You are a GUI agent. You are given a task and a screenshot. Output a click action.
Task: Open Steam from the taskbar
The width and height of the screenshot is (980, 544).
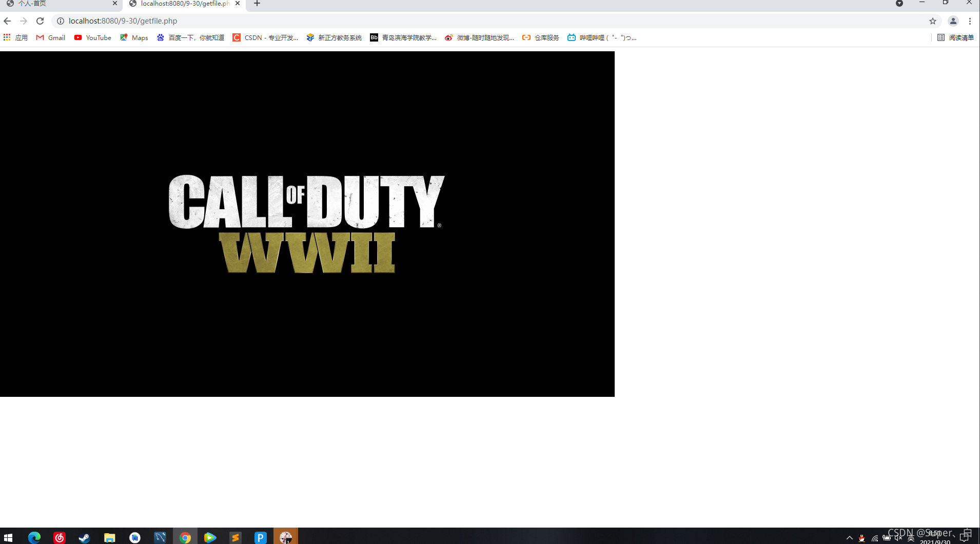coord(84,537)
